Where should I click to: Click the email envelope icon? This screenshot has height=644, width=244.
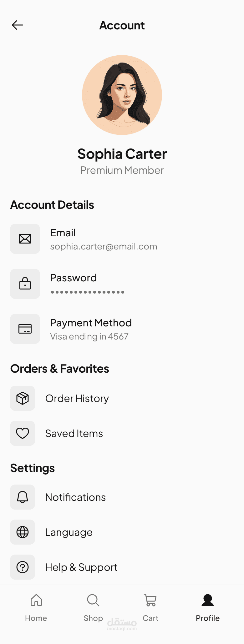[25, 239]
